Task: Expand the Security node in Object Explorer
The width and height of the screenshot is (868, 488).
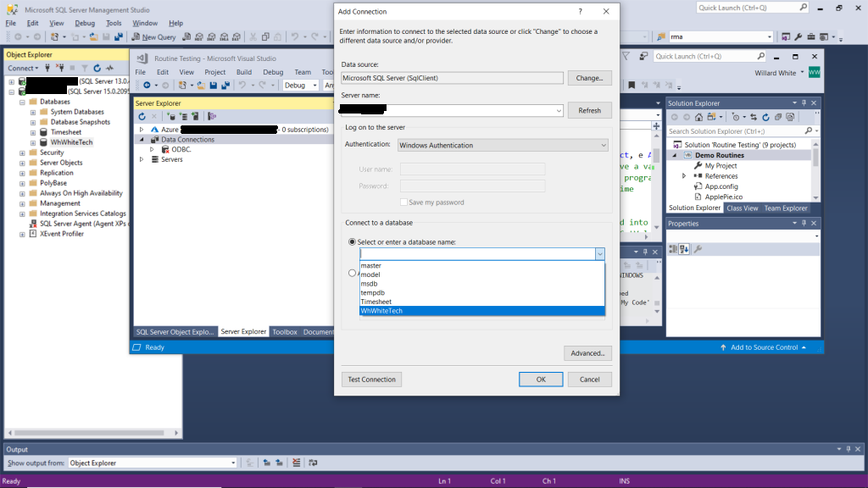Action: [x=22, y=152]
